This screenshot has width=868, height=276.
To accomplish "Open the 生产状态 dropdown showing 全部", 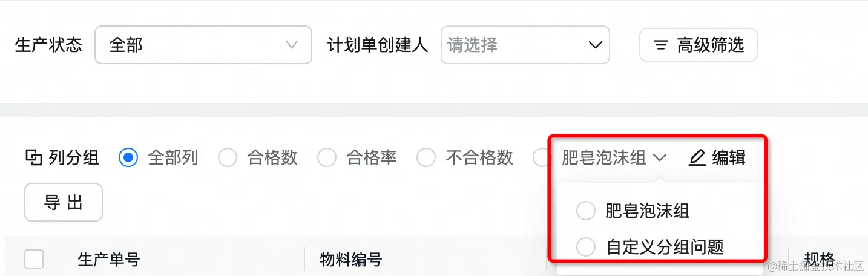I will (x=203, y=45).
